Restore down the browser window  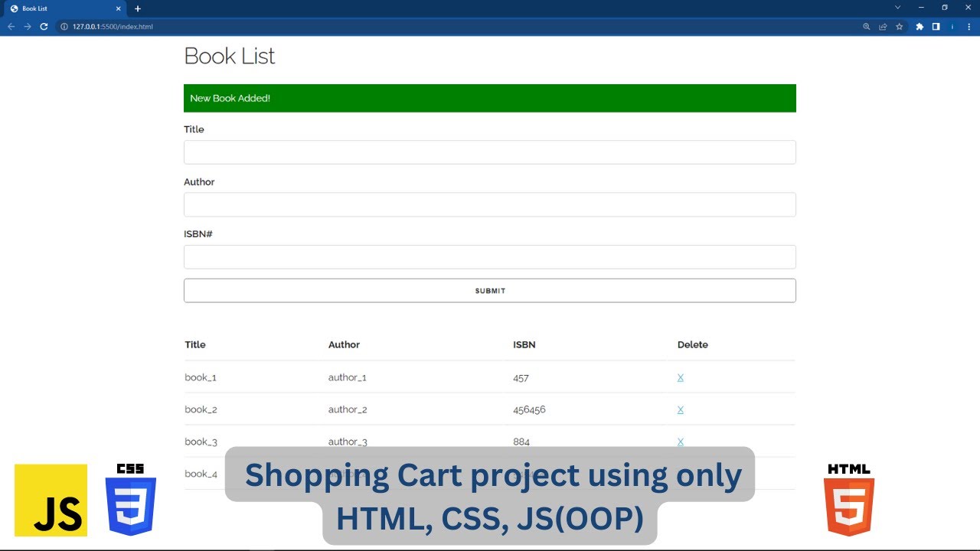(x=945, y=8)
